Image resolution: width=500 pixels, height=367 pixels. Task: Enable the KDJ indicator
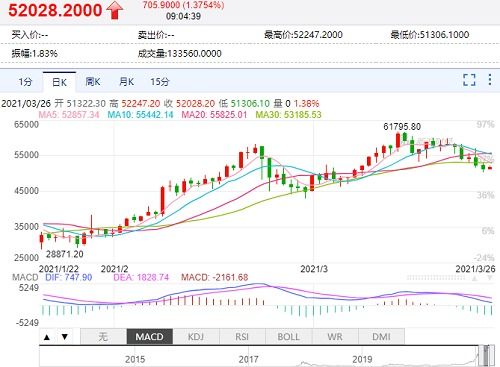(x=196, y=337)
